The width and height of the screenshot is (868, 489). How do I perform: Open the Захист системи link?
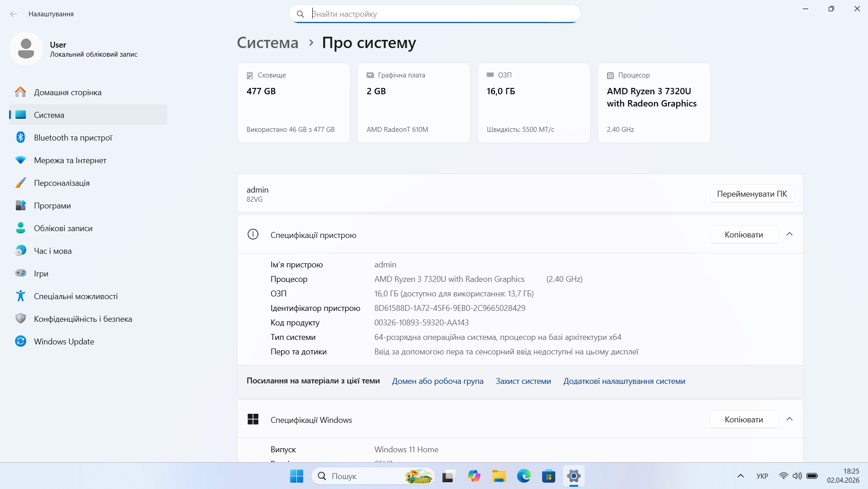pos(523,381)
